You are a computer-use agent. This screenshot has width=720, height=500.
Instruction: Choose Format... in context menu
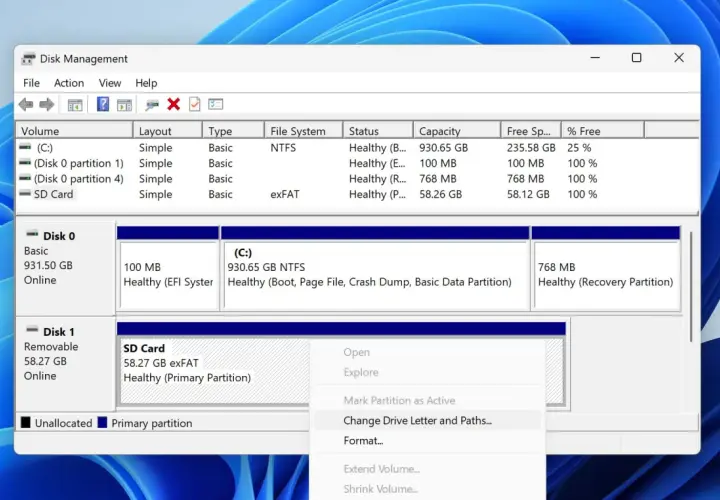click(427, 441)
